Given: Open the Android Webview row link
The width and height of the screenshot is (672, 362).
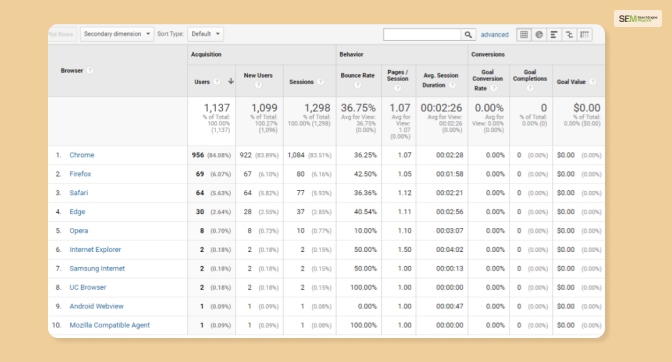Looking at the screenshot, I should click(x=96, y=306).
